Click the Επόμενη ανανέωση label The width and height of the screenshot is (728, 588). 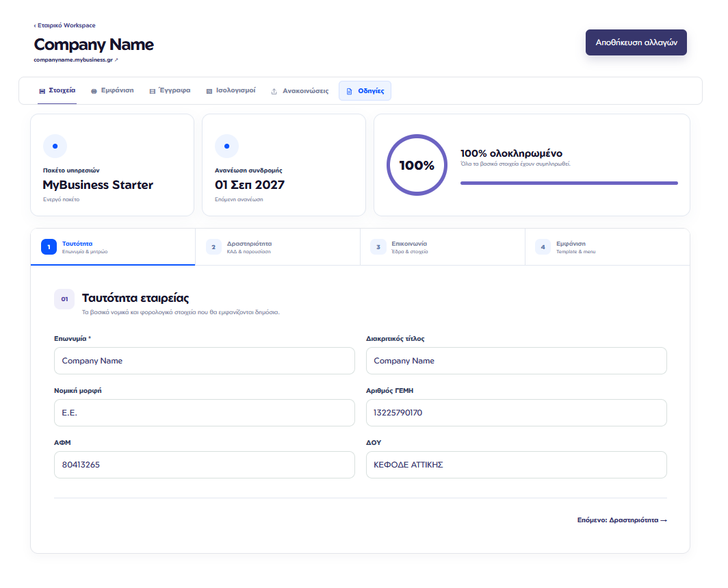pyautogui.click(x=239, y=200)
